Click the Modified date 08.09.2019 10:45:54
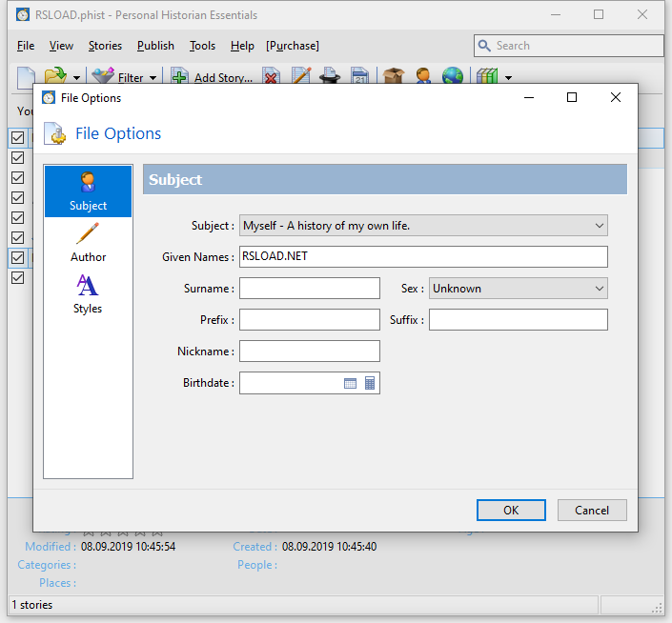672x623 pixels. click(128, 547)
